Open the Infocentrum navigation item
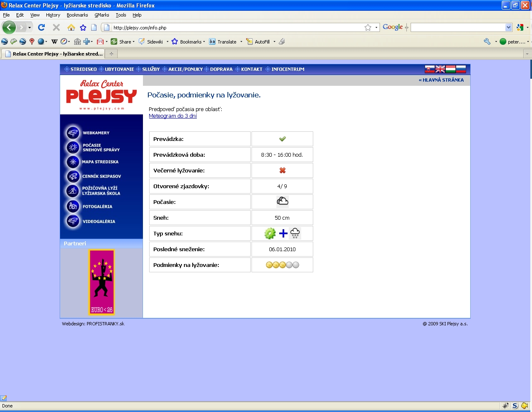The image size is (532, 412). click(x=285, y=69)
